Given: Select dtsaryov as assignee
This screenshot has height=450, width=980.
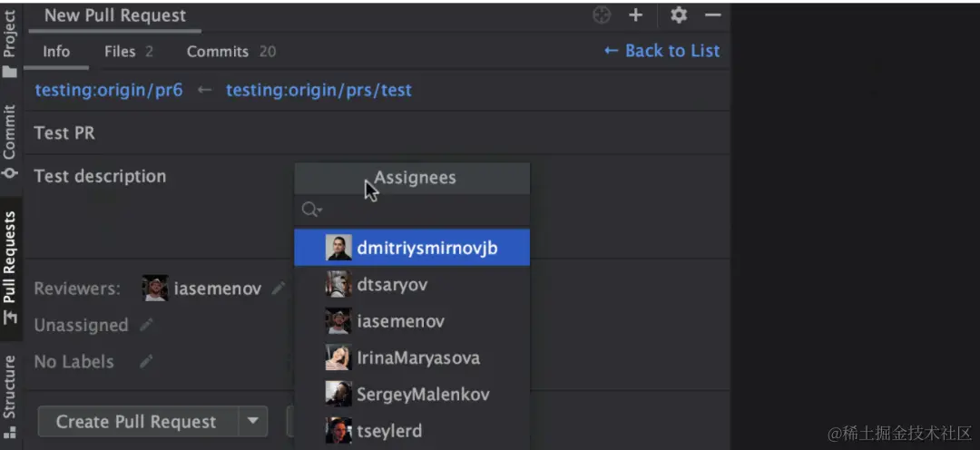Looking at the screenshot, I should 413,284.
